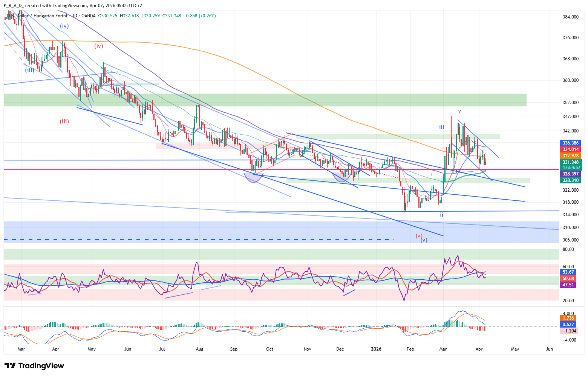Click the red 334.014 price label
Screen dimensions: 588x377
(570, 149)
